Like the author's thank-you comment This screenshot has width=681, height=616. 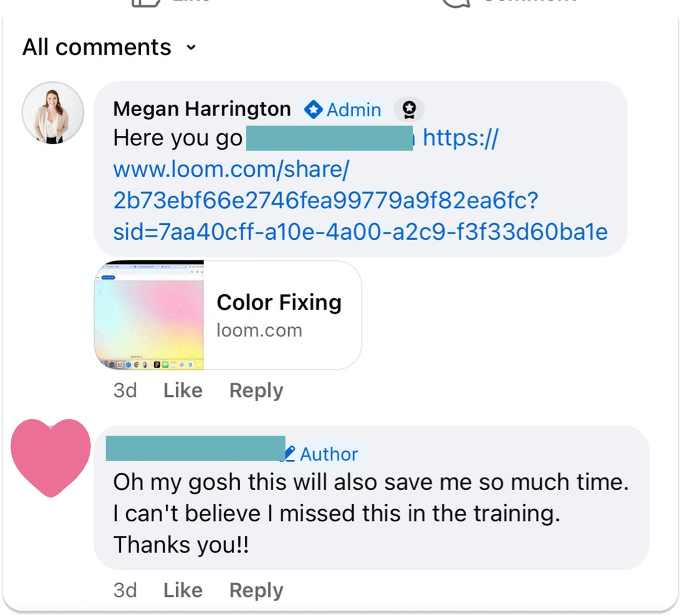pyautogui.click(x=183, y=590)
